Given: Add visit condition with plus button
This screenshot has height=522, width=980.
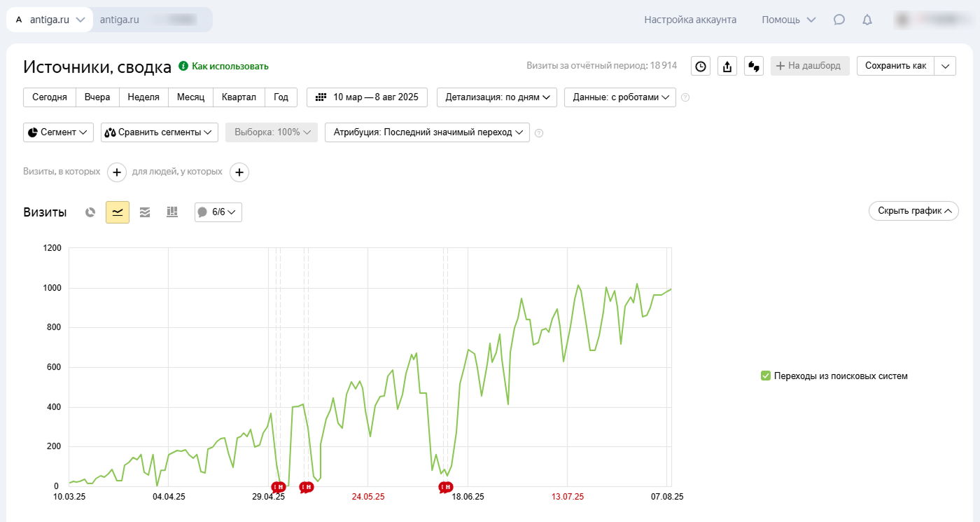Looking at the screenshot, I should [x=117, y=172].
